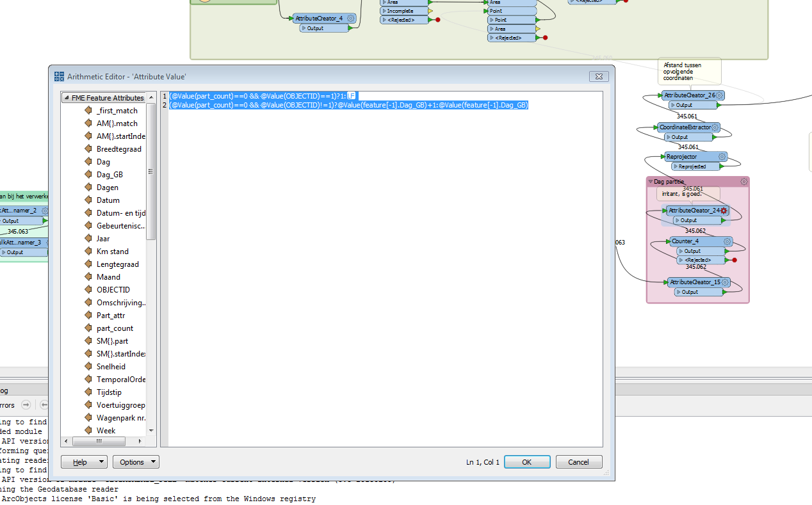Click the arrow icon beside Dag_GB
Viewport: 812px width, 505px height.
pyautogui.click(x=88, y=175)
